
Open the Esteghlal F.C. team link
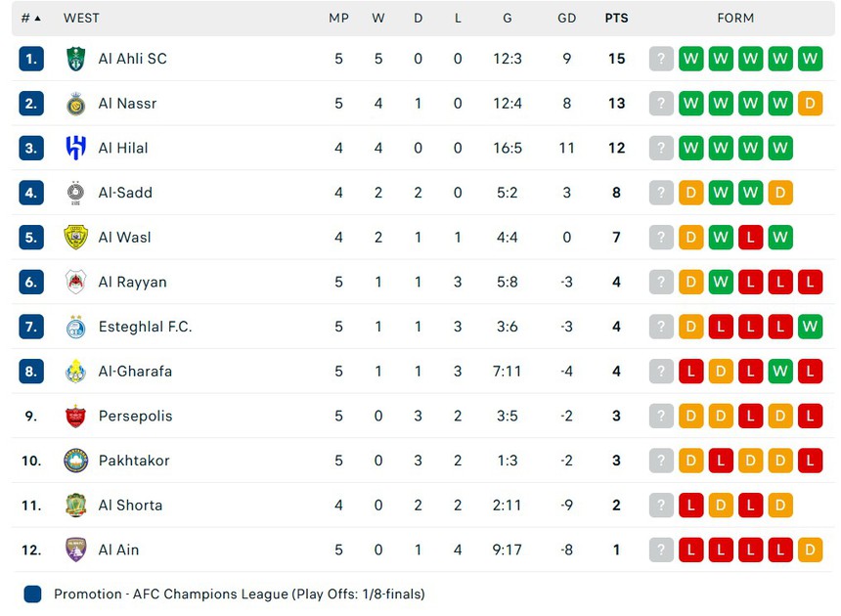tap(145, 327)
